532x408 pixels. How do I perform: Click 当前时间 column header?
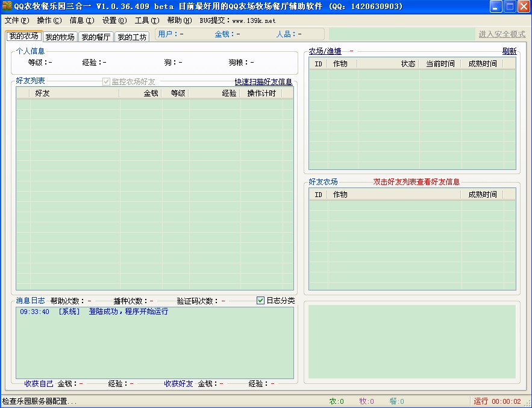tap(440, 63)
